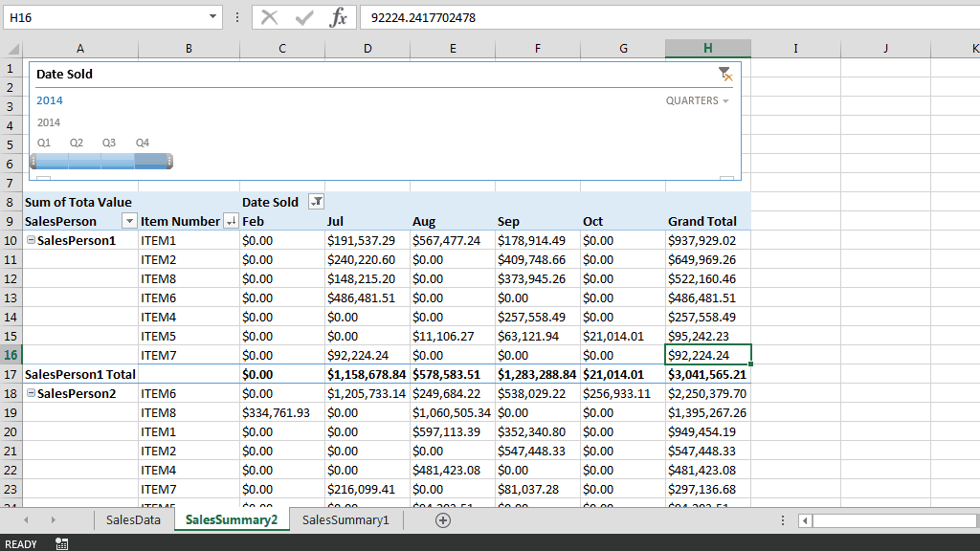Viewport: 980px width, 551px height.
Task: Click the Insert Function fx icon
Action: tap(338, 17)
